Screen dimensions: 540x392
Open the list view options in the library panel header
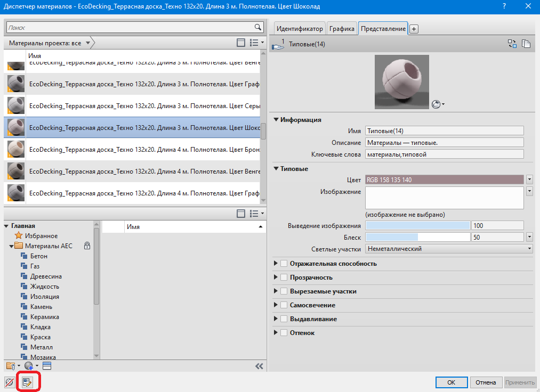coord(256,214)
